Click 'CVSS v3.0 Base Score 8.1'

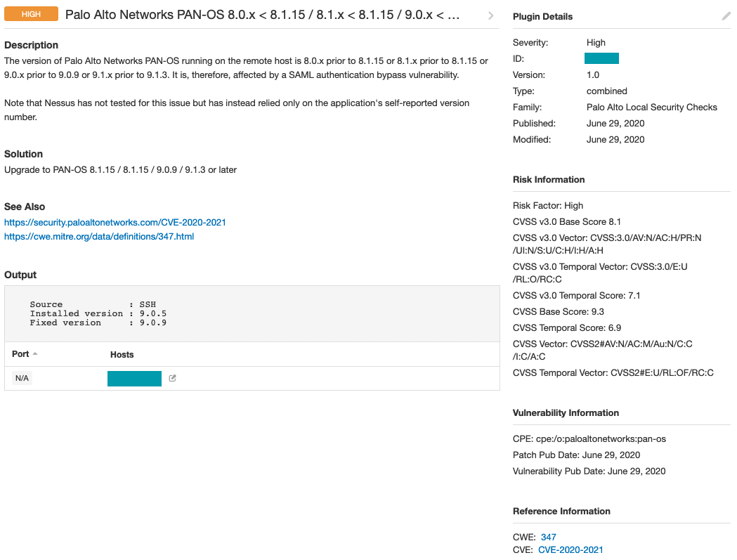(x=567, y=222)
